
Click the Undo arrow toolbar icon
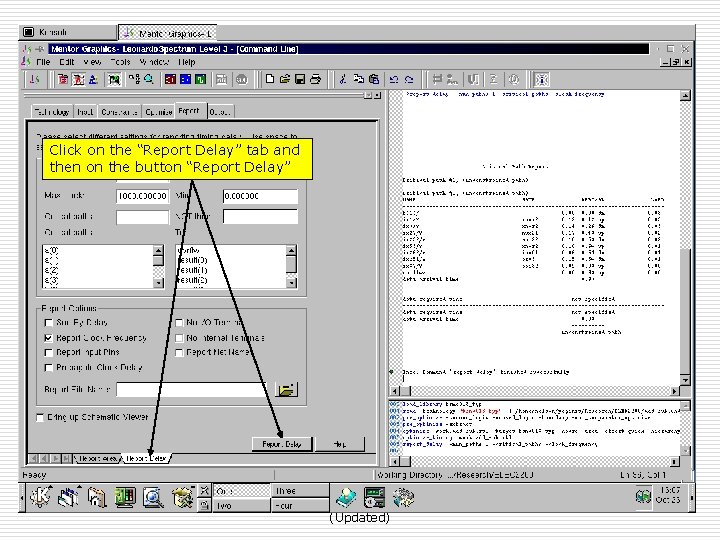click(394, 79)
